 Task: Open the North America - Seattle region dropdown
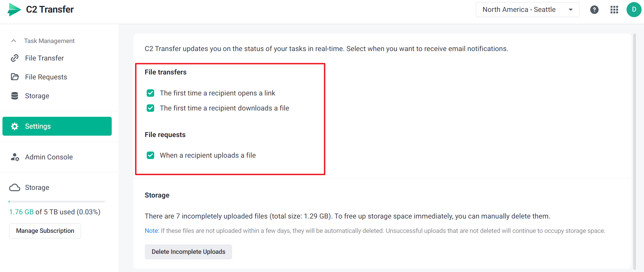(527, 9)
